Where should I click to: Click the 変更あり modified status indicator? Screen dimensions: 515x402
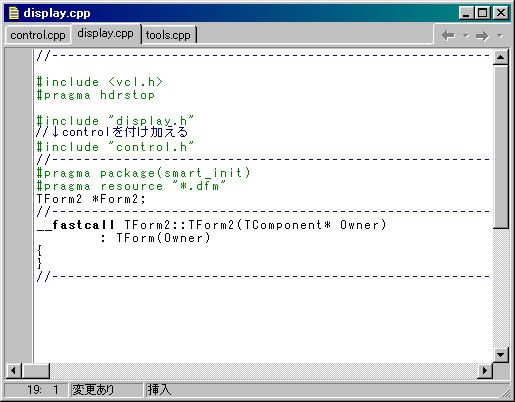click(106, 389)
